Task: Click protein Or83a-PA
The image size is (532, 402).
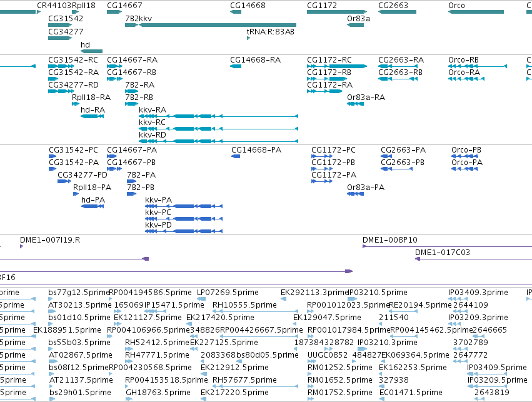Action: (x=356, y=194)
